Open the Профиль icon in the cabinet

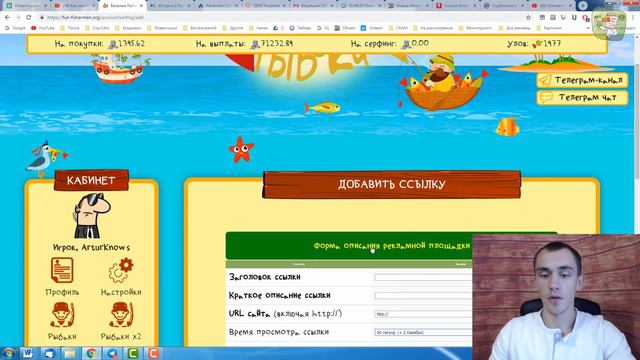coord(62,270)
